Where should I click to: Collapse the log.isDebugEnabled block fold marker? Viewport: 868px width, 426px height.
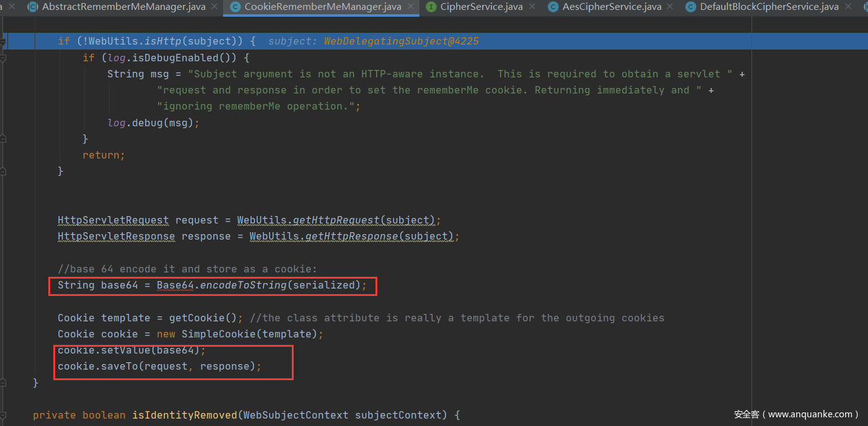point(3,58)
